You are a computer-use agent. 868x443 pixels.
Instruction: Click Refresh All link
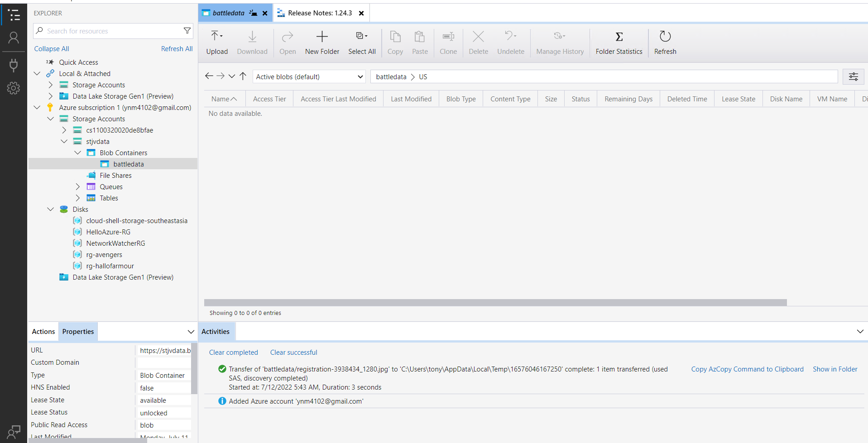click(x=177, y=48)
